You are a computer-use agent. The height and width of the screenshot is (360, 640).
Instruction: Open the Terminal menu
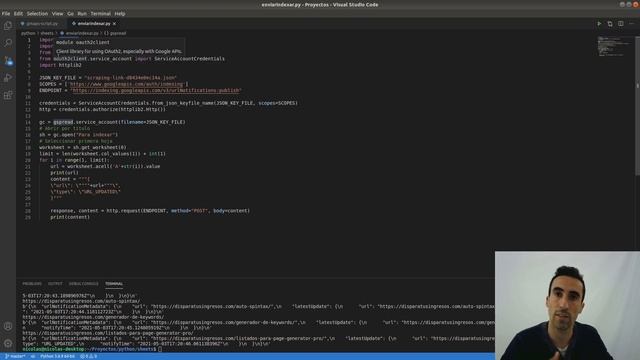click(x=100, y=13)
